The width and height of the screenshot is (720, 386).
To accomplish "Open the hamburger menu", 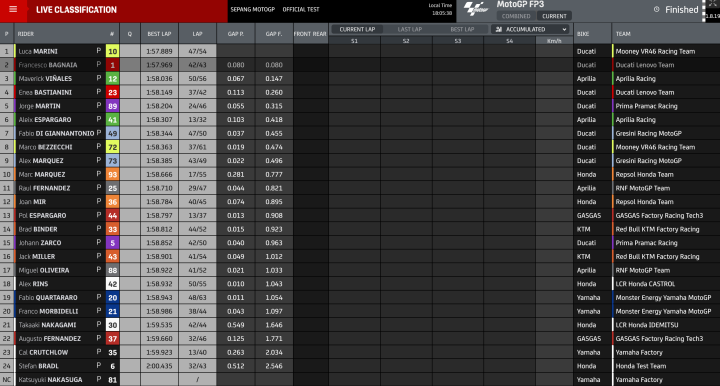I will tap(13, 10).
